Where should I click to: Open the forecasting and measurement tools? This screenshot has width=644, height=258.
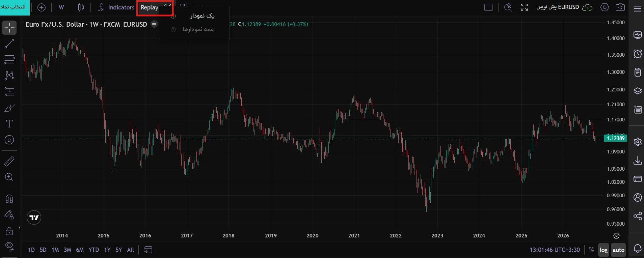(x=9, y=91)
